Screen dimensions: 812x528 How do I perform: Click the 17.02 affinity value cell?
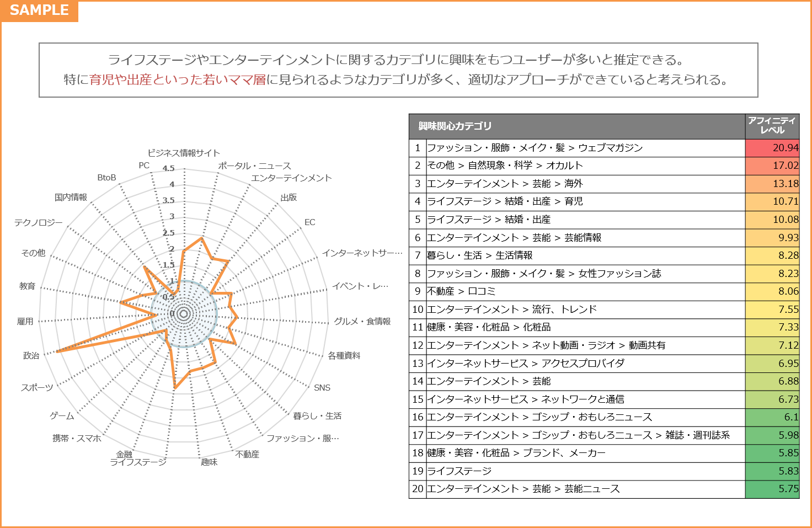tap(772, 165)
